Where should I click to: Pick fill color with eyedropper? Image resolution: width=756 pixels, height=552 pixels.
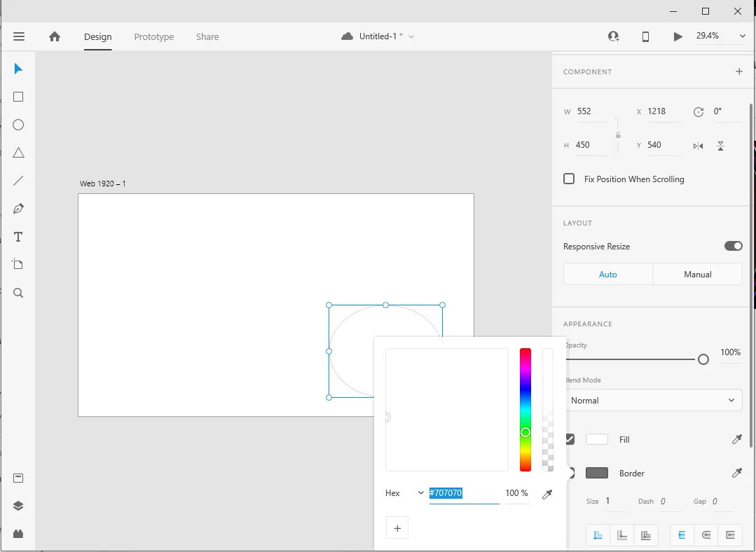coord(736,439)
